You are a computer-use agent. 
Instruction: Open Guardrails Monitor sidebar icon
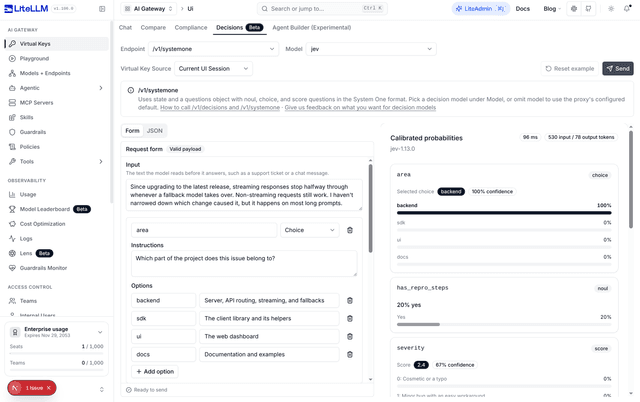click(12, 268)
